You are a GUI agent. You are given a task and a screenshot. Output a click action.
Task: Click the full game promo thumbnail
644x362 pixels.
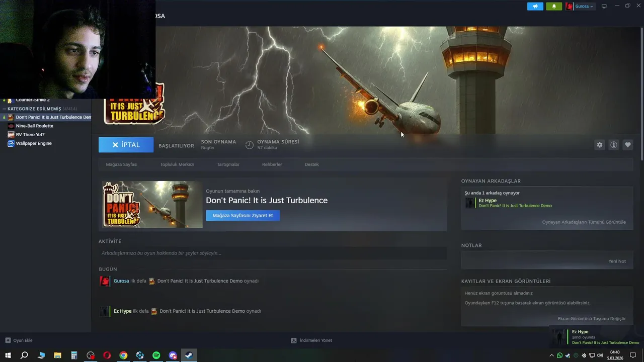152,204
